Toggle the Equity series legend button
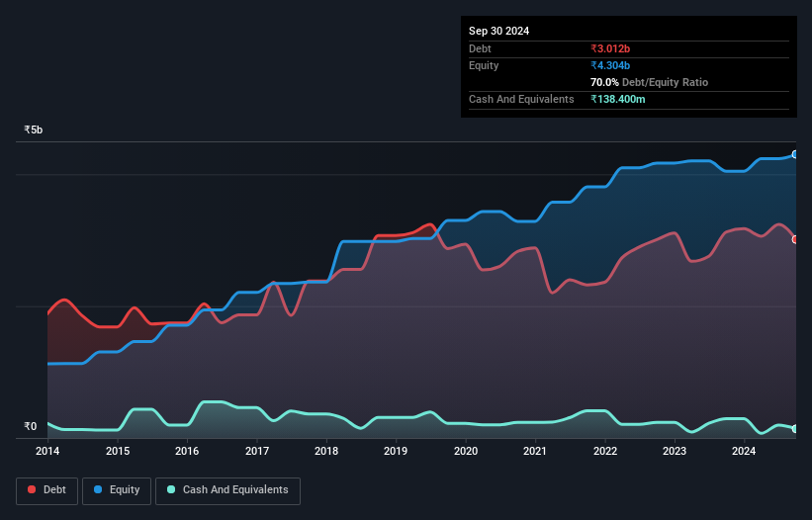This screenshot has width=812, height=520. click(x=117, y=490)
